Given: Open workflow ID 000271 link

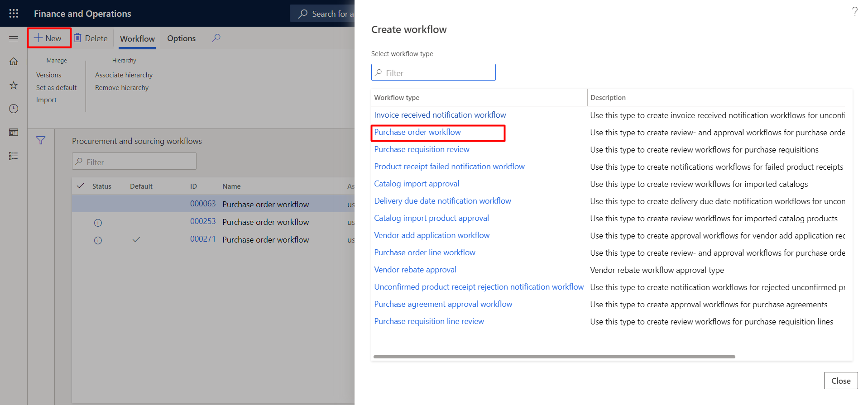Looking at the screenshot, I should coord(203,239).
